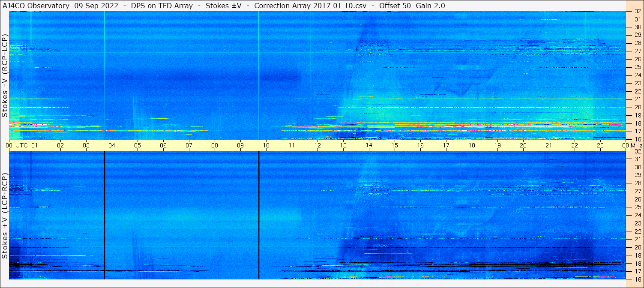Select the 17 hour tick on time axis

click(x=446, y=145)
